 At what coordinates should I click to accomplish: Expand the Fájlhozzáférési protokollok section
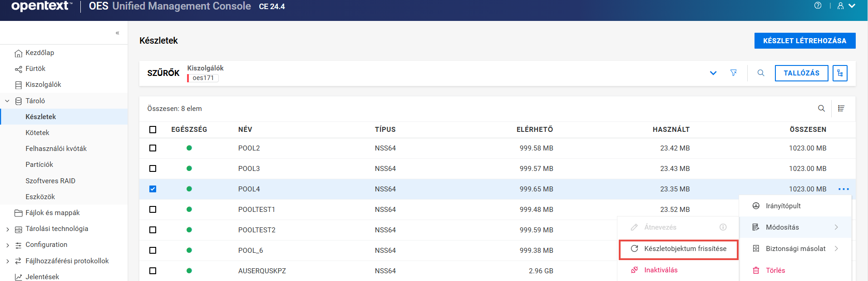(7, 261)
